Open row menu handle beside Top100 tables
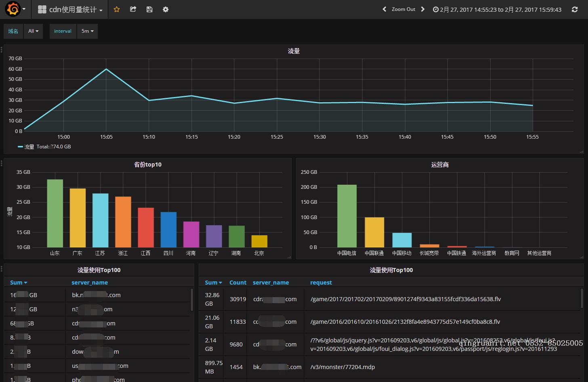Image resolution: width=588 pixels, height=382 pixels. click(x=2, y=269)
